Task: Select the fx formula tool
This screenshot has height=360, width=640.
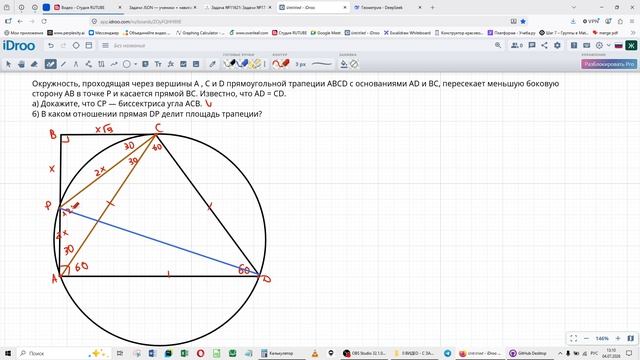Action: [x=171, y=64]
